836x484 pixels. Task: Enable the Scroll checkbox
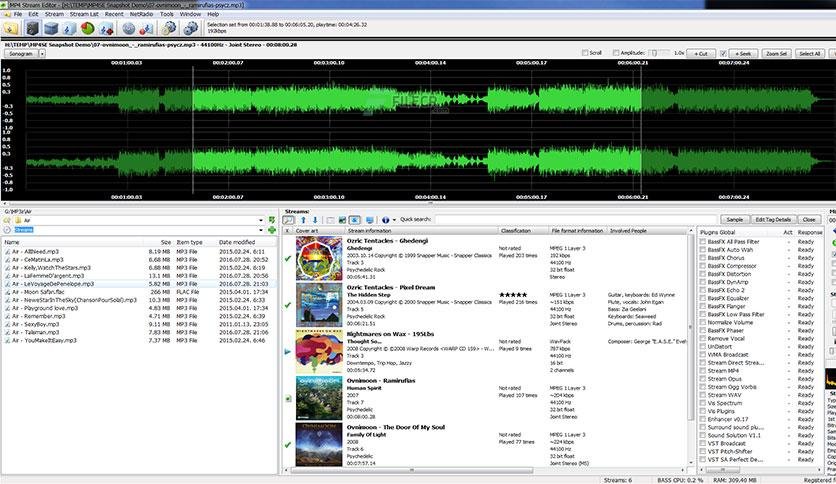(x=585, y=53)
